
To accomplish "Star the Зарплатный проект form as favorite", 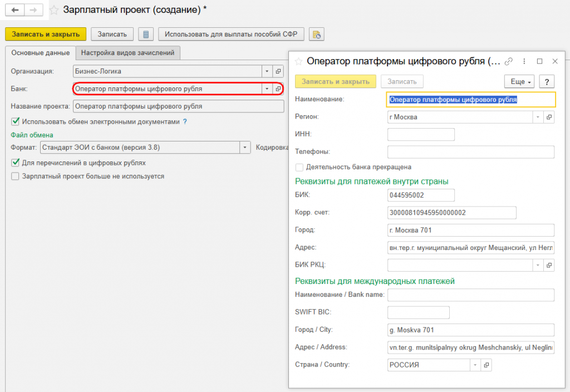I will 54,10.
